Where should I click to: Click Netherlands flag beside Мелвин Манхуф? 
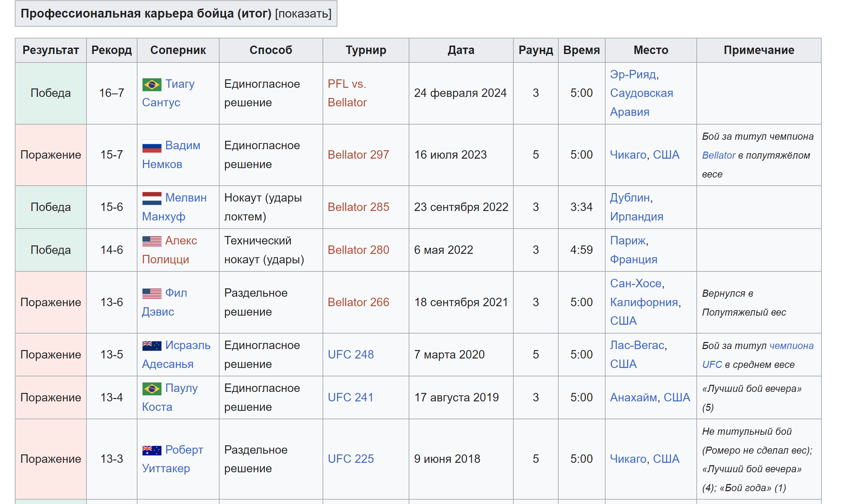coord(152,198)
